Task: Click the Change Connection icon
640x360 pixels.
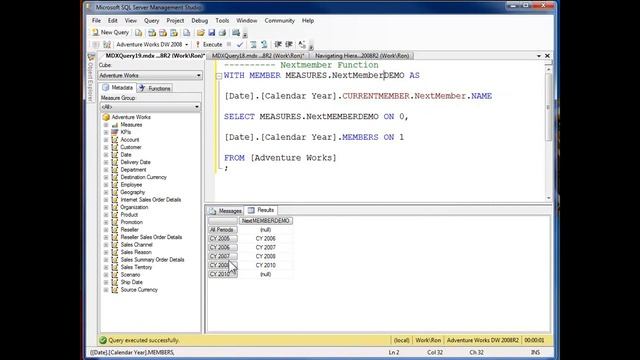Action: (107, 44)
